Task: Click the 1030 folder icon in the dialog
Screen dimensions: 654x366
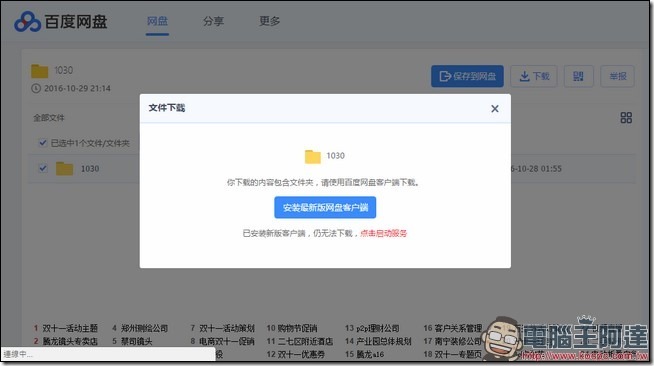Action: [x=312, y=156]
